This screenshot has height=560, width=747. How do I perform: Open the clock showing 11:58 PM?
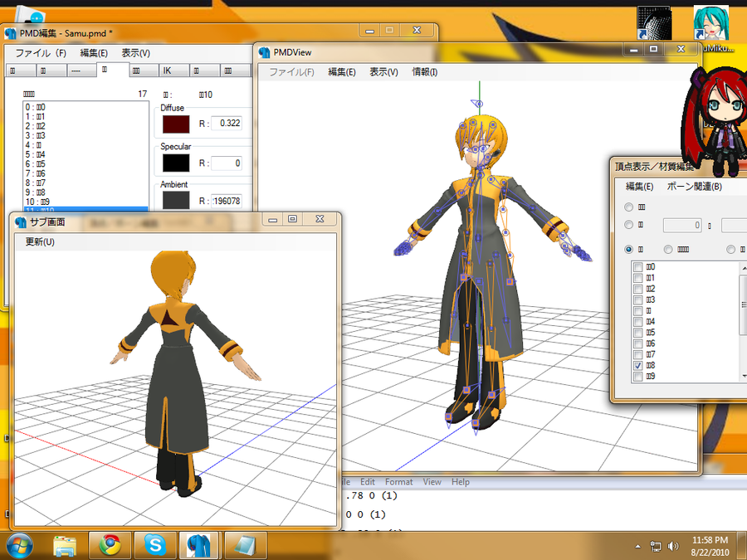click(x=710, y=546)
